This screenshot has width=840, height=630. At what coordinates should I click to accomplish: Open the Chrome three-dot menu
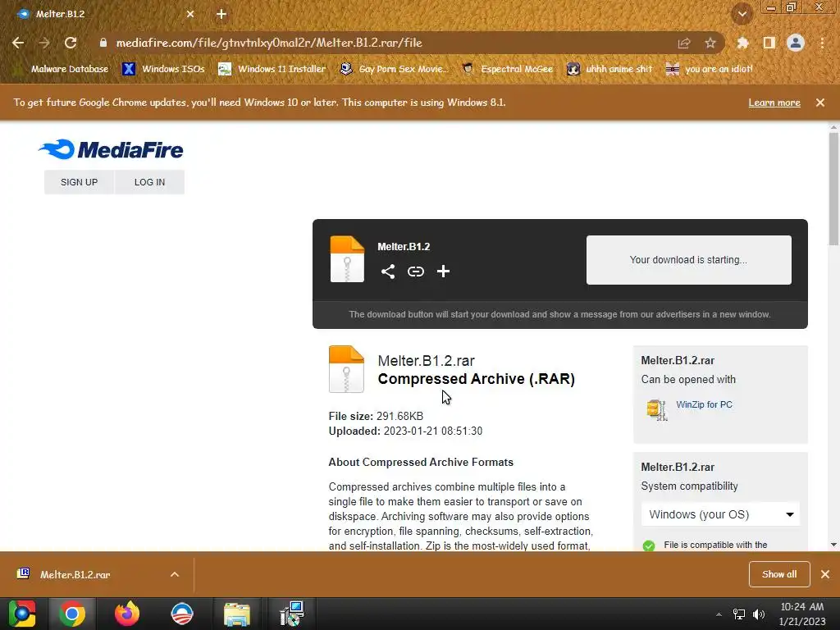click(x=822, y=43)
